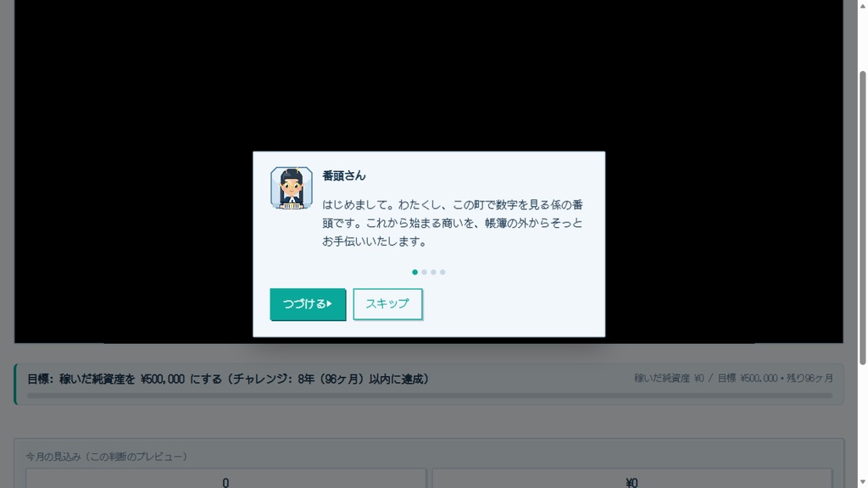Viewport: 868px width, 488px height.
Task: Click the 目標 ¥500,000 goal heading
Action: pyautogui.click(x=228, y=379)
